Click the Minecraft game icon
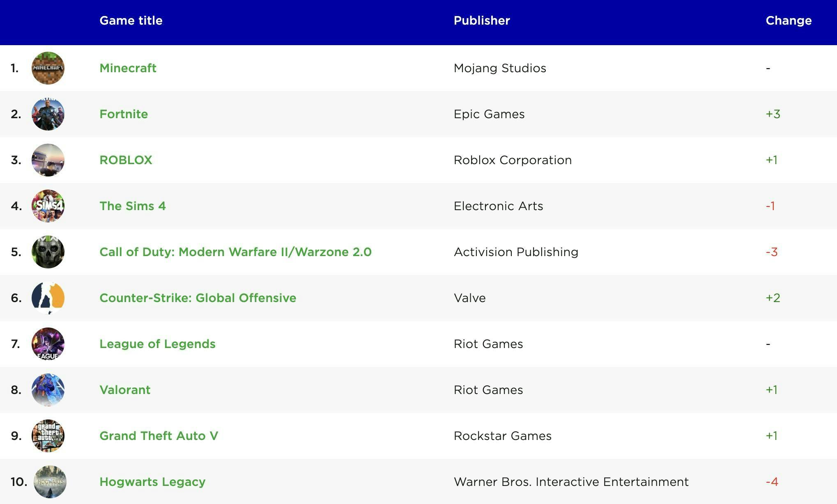Image resolution: width=837 pixels, height=504 pixels. click(48, 68)
